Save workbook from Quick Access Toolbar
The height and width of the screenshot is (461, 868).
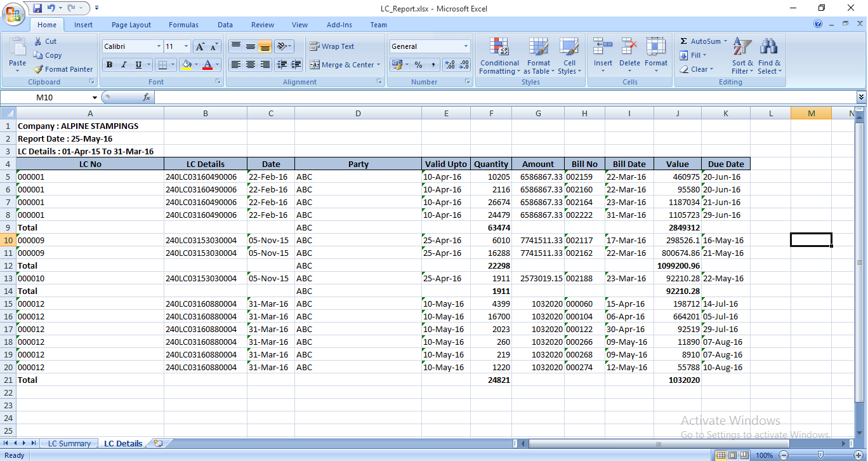37,8
